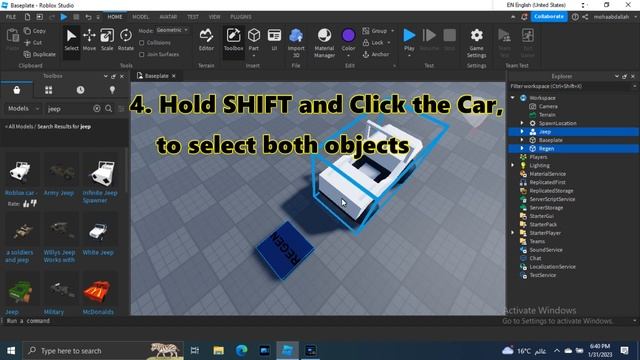Expand the Regen node in Explorer
Image resolution: width=640 pixels, height=360 pixels.
[522, 149]
